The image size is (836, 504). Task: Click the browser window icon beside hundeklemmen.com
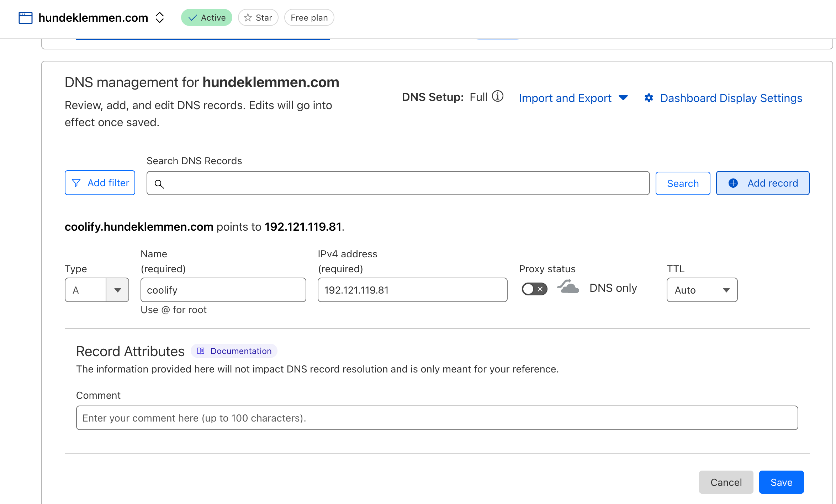pos(25,17)
